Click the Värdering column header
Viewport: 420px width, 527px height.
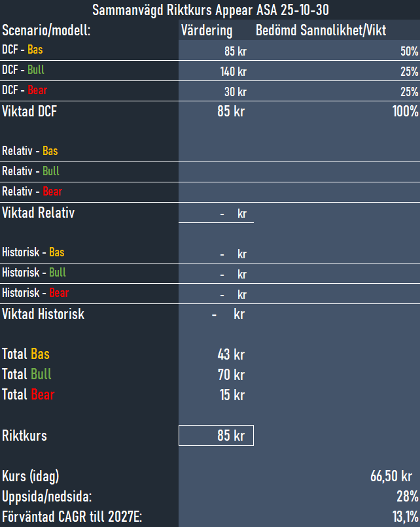(x=206, y=30)
